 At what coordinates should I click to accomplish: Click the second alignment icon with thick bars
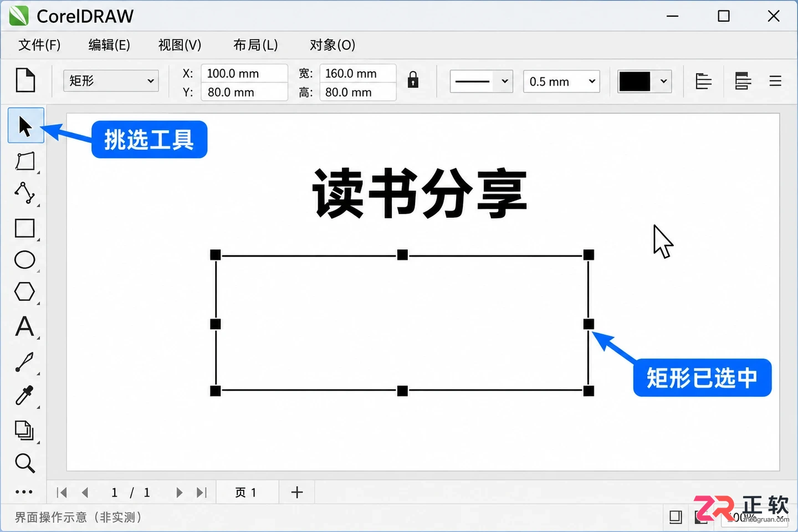pyautogui.click(x=743, y=81)
